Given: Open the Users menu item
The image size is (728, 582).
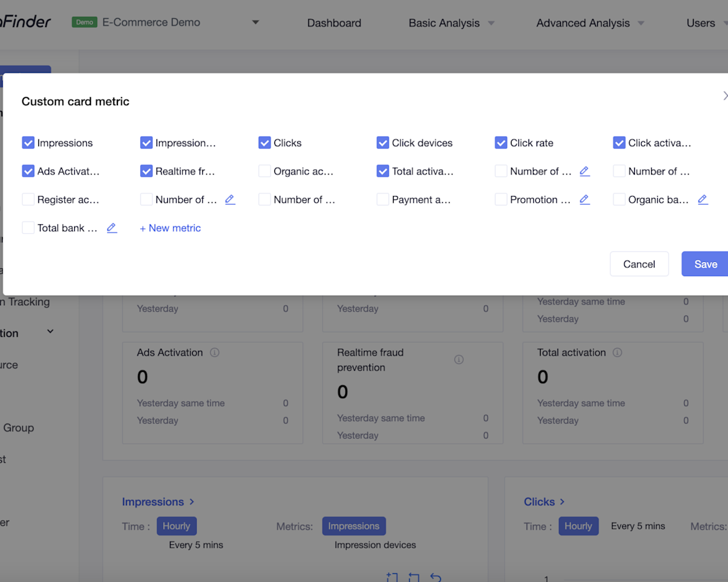Looking at the screenshot, I should coord(701,23).
